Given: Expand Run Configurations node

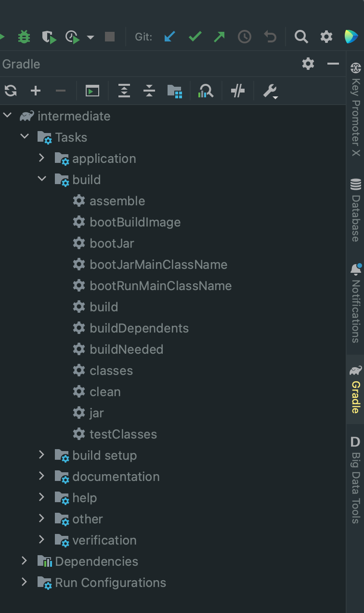Looking at the screenshot, I should tap(24, 582).
